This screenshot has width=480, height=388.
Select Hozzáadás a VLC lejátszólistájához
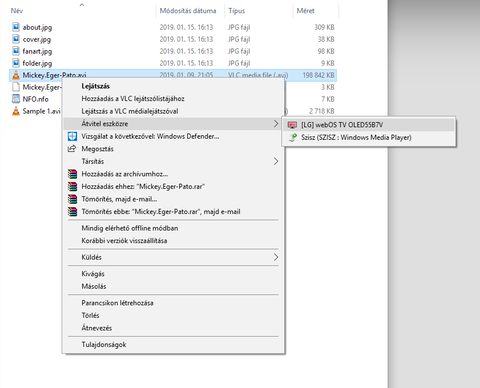[x=173, y=99]
